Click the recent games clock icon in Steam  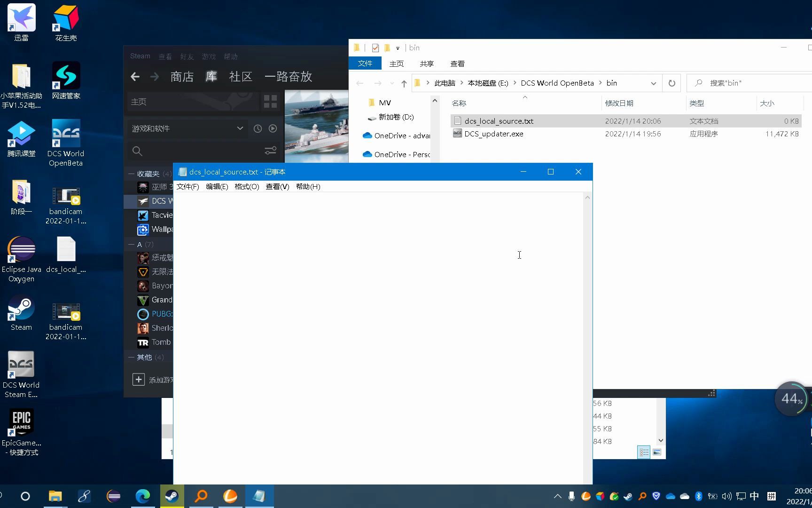[x=258, y=128]
